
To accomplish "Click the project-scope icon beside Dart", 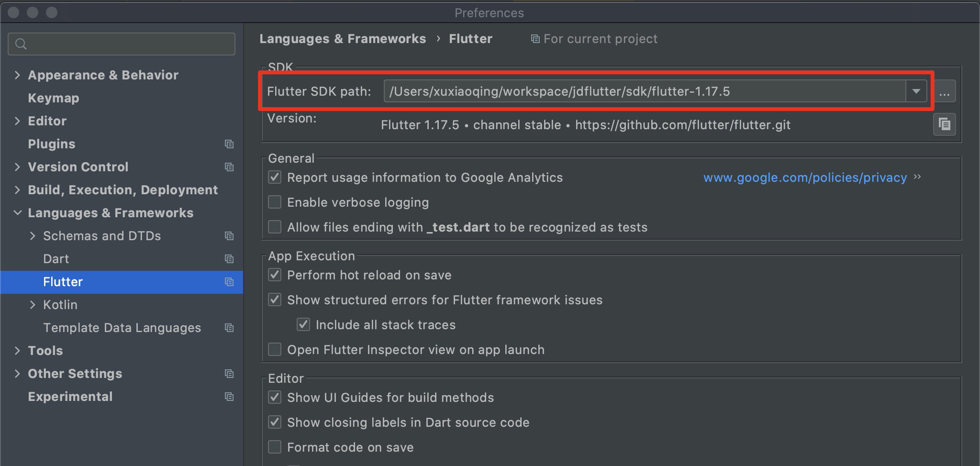I will tap(229, 259).
